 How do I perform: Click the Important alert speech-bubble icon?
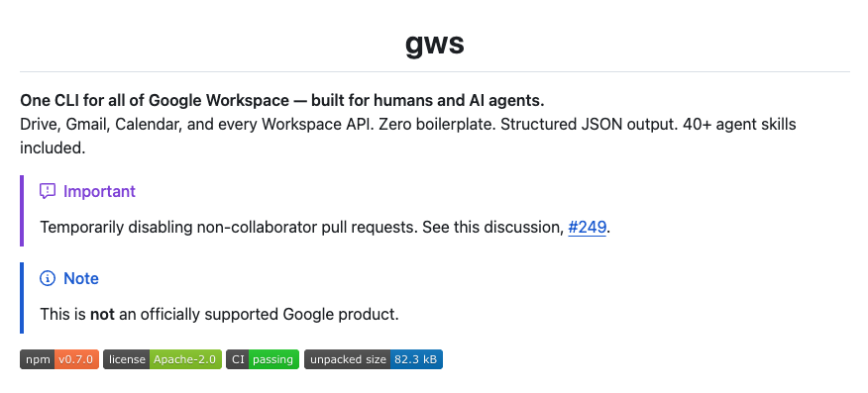coord(48,191)
